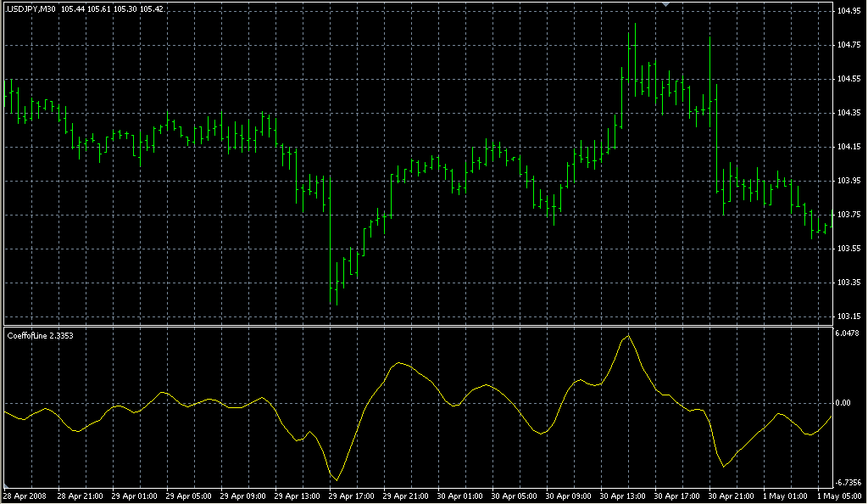Click the -6.7356 indicator scale minimum
The height and width of the screenshot is (504, 868).
[x=849, y=482]
